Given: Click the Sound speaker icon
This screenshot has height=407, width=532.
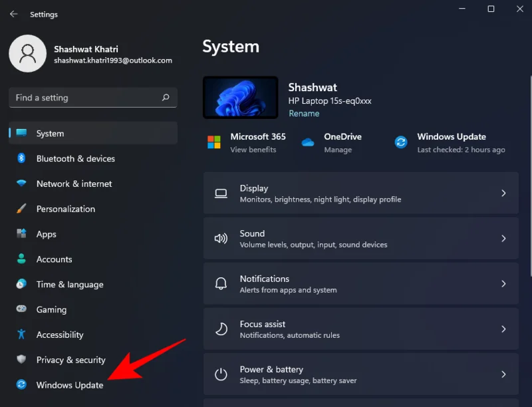Looking at the screenshot, I should (221, 238).
